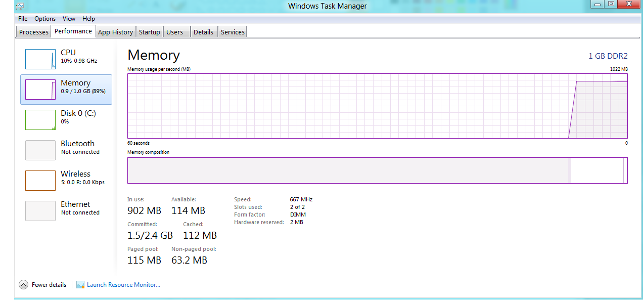Click the CPU sidebar label
This screenshot has width=644, height=301.
[68, 53]
